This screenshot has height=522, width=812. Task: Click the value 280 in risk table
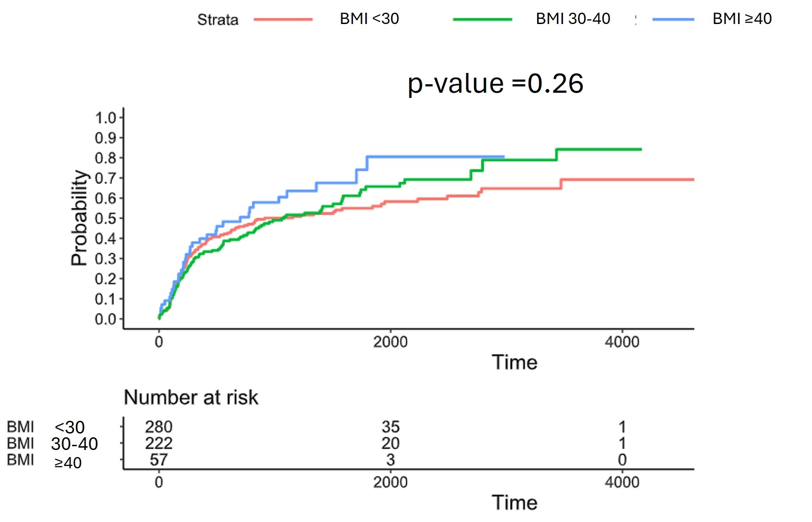159,427
